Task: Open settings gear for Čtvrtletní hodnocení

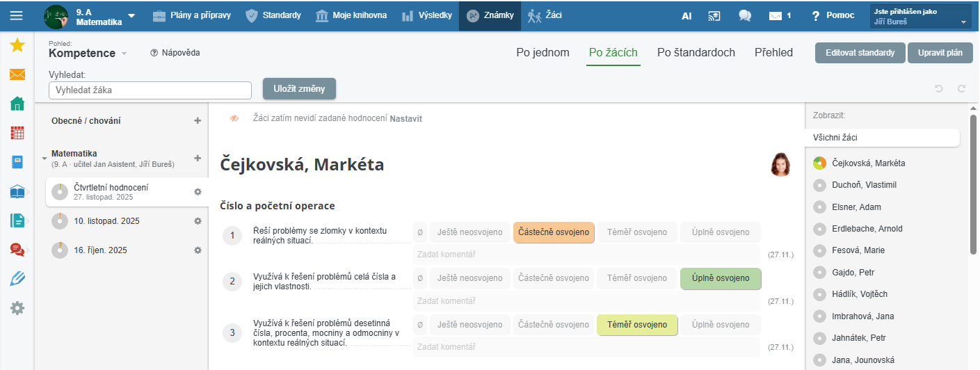Action: [x=198, y=192]
